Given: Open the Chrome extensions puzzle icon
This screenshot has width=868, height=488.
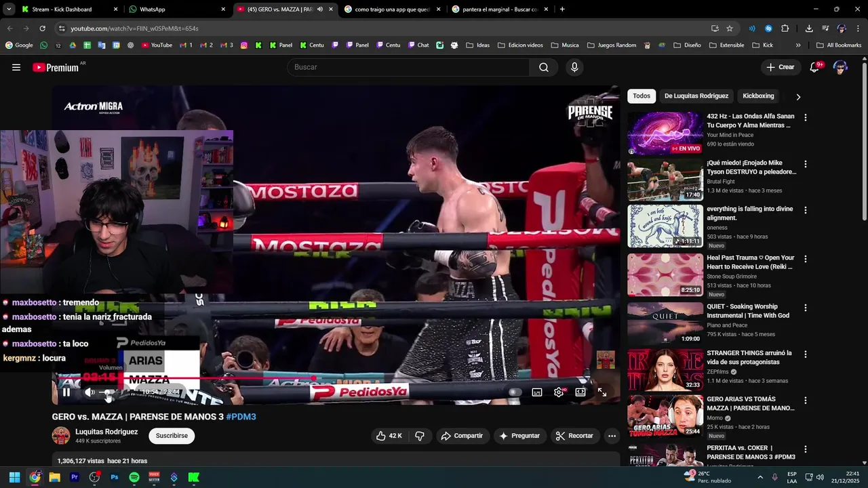Looking at the screenshot, I should (785, 28).
